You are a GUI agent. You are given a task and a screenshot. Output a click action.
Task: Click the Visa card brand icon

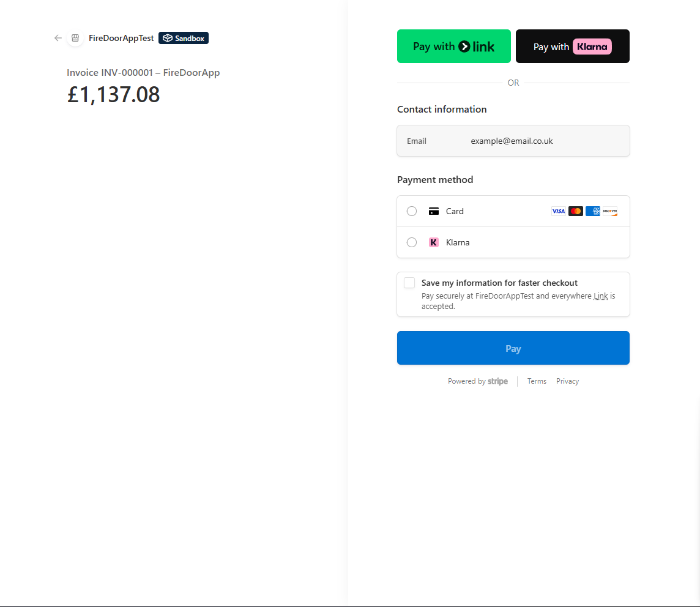(558, 210)
